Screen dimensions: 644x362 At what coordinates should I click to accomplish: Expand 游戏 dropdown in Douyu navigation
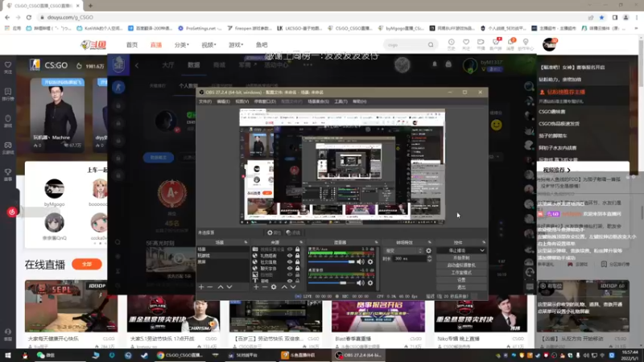(x=236, y=45)
